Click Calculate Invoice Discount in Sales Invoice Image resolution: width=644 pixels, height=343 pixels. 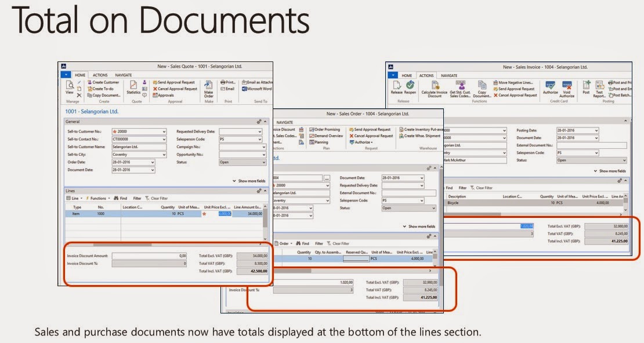click(x=435, y=89)
